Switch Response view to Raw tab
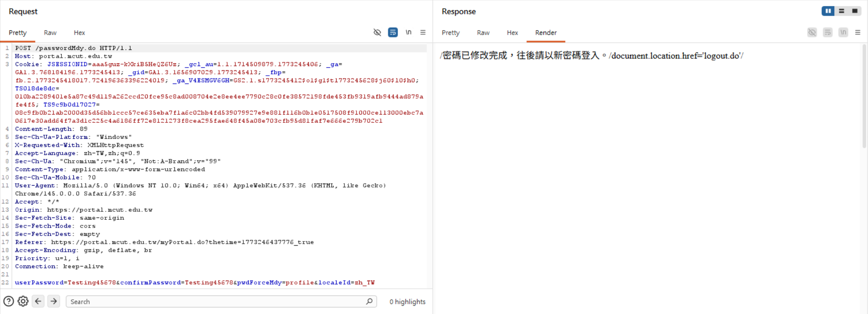 coord(483,33)
